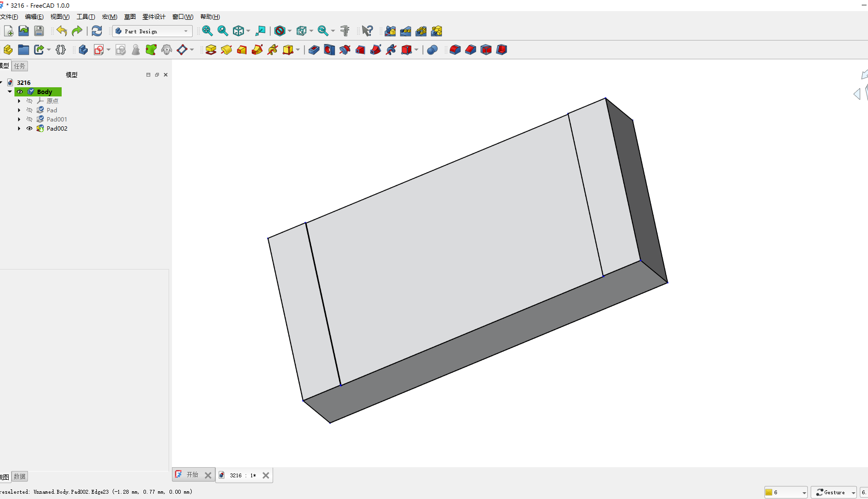The image size is (868, 499).
Task: Select the Additive pipe tool
Action: coord(257,50)
